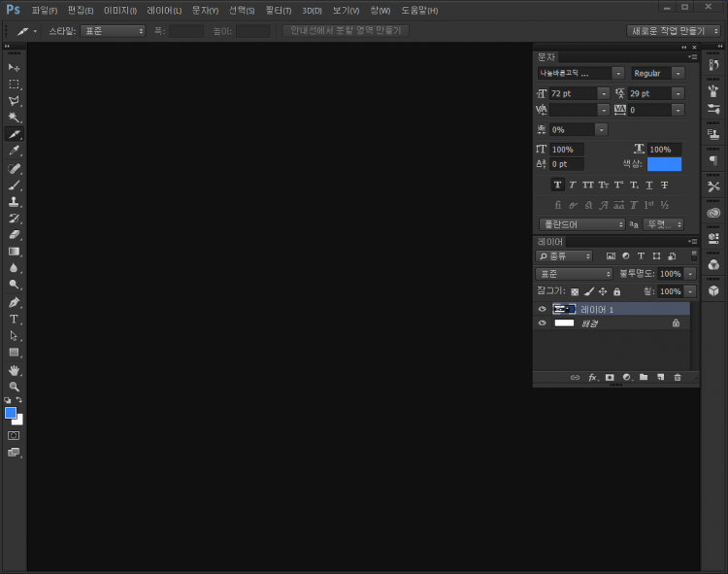Open the 이미지 menu

tap(121, 10)
